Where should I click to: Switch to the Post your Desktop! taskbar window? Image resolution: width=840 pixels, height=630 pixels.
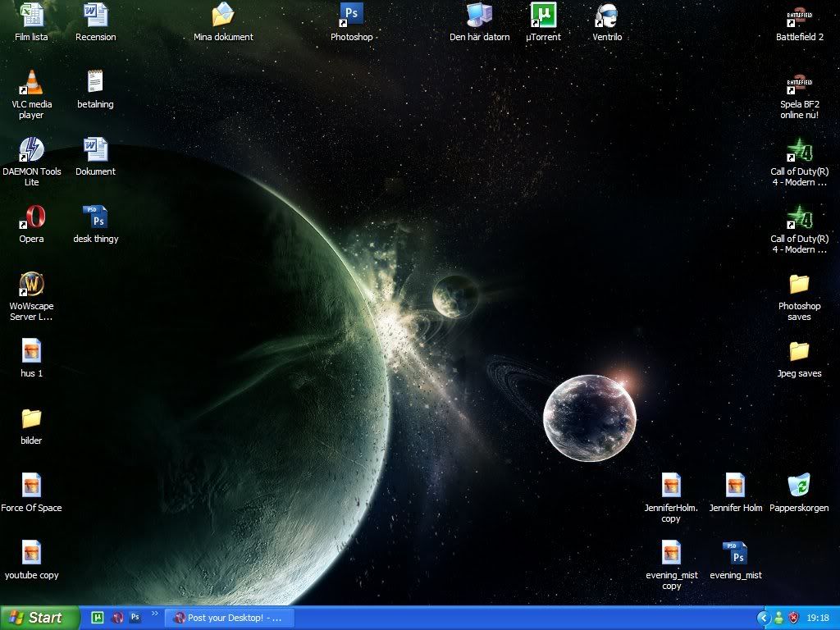[227, 618]
